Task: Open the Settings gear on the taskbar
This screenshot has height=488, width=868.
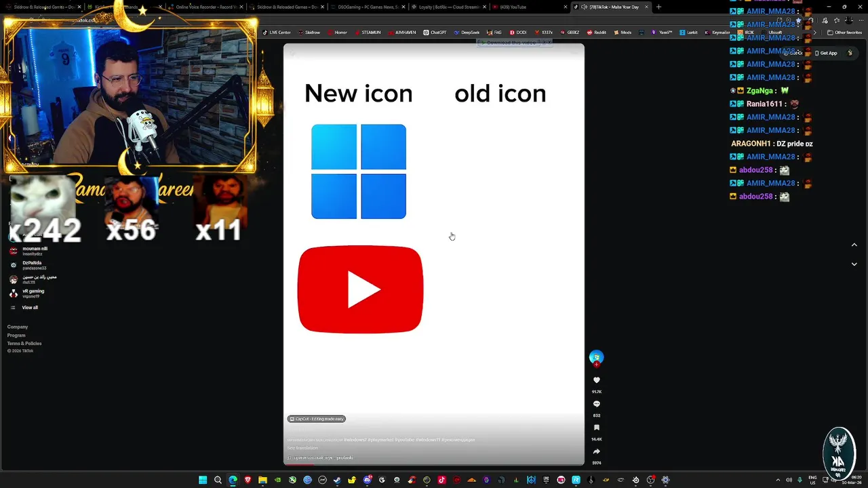Action: pyautogui.click(x=665, y=480)
